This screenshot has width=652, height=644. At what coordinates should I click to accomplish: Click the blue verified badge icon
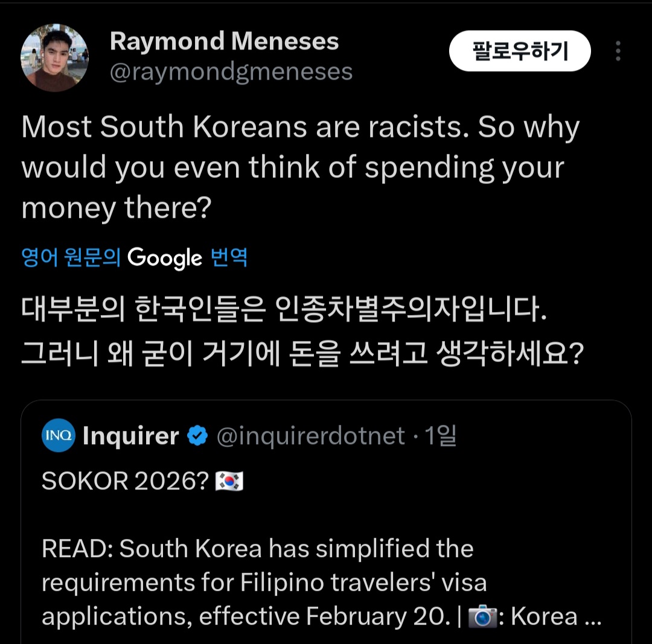coord(197,436)
